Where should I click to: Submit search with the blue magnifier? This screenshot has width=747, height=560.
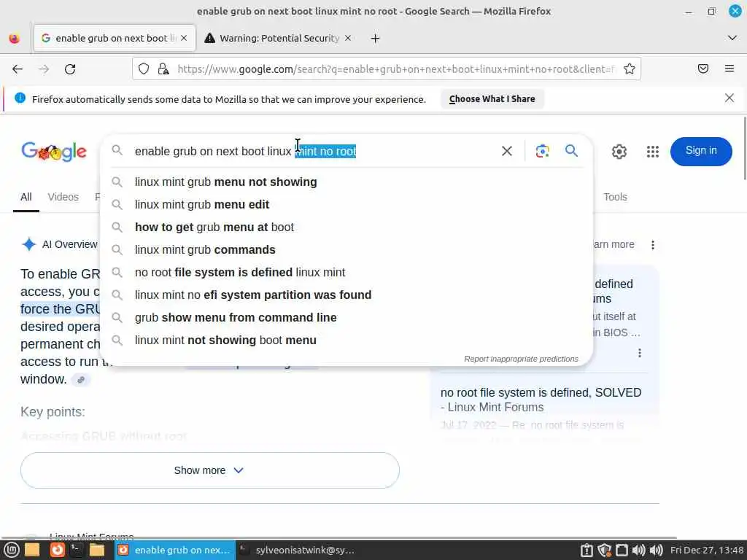(571, 151)
